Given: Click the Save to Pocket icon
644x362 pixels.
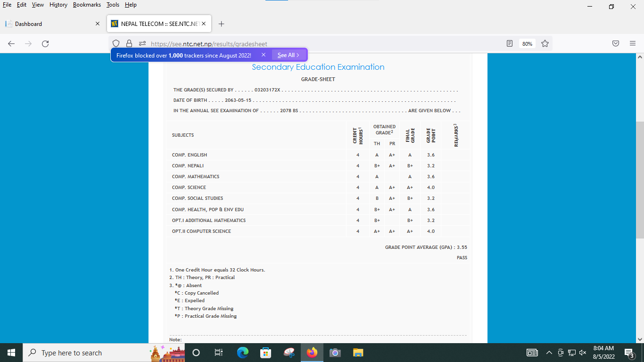Looking at the screenshot, I should (x=616, y=44).
